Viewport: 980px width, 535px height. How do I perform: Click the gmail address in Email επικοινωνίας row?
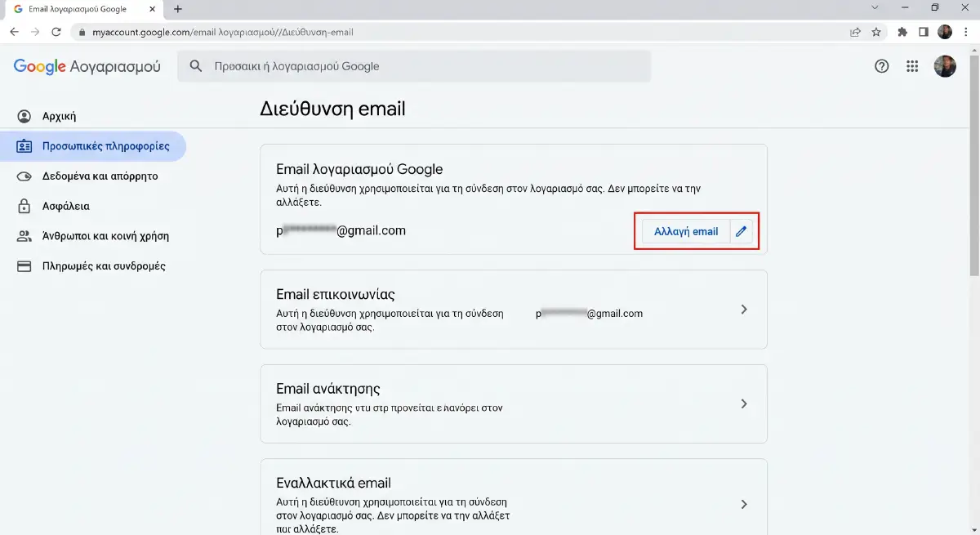(590, 314)
